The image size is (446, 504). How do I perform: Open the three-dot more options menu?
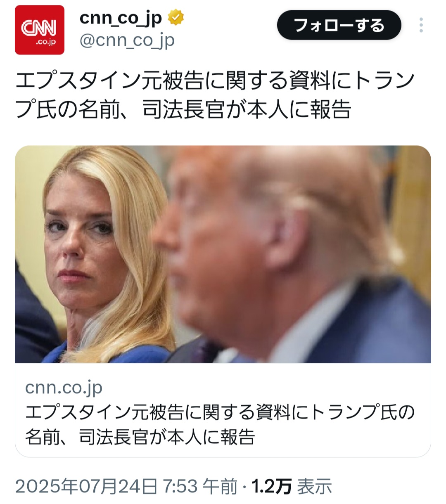coord(421,25)
